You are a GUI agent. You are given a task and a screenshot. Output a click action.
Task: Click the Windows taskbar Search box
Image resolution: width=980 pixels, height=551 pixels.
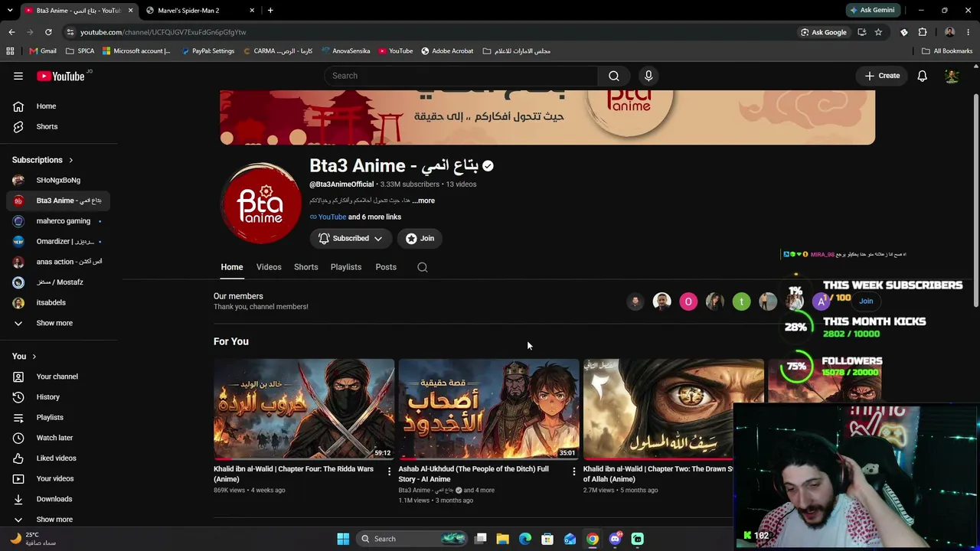coord(413,539)
